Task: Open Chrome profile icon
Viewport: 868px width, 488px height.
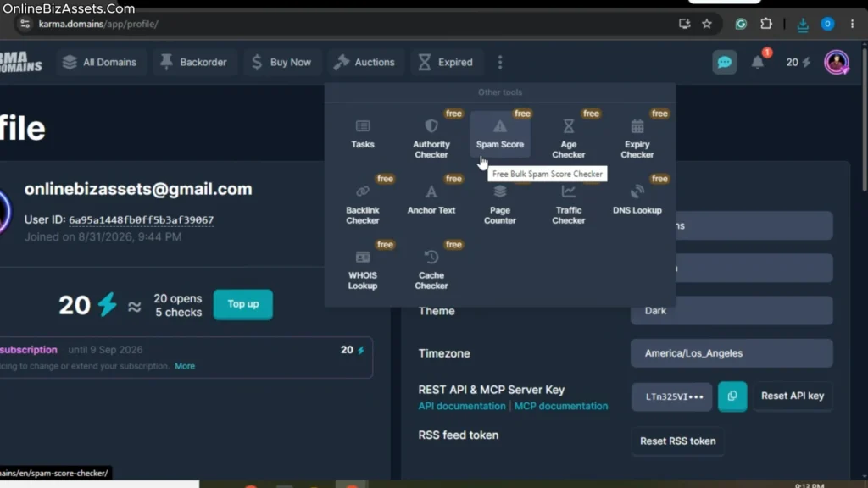Action: point(827,24)
